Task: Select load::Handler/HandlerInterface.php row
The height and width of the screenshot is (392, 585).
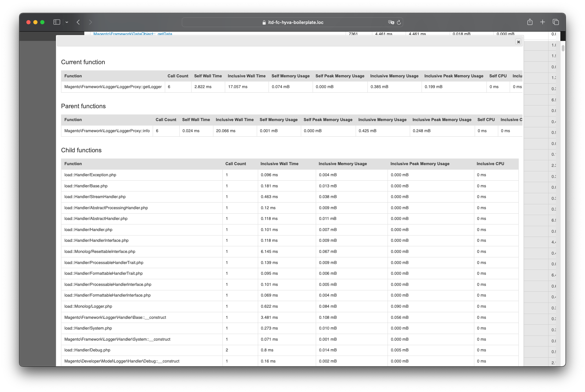Action: pyautogui.click(x=290, y=240)
